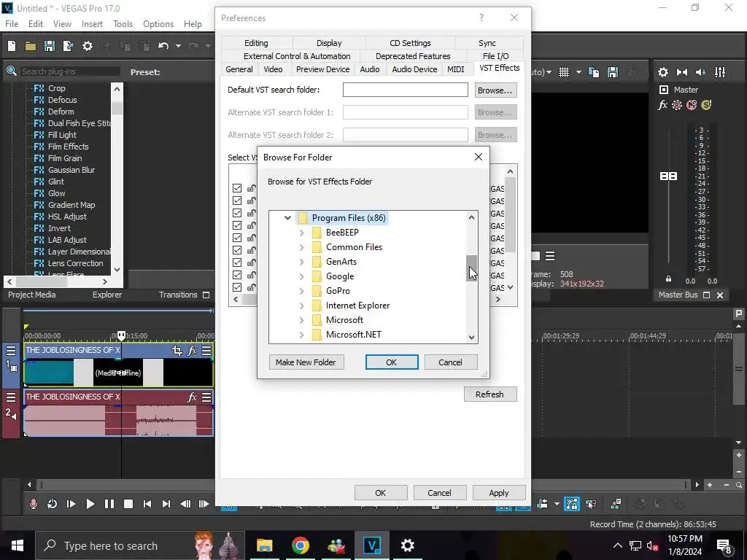Expand the Microsoft.NET folder
Image resolution: width=747 pixels, height=560 pixels.
(301, 335)
